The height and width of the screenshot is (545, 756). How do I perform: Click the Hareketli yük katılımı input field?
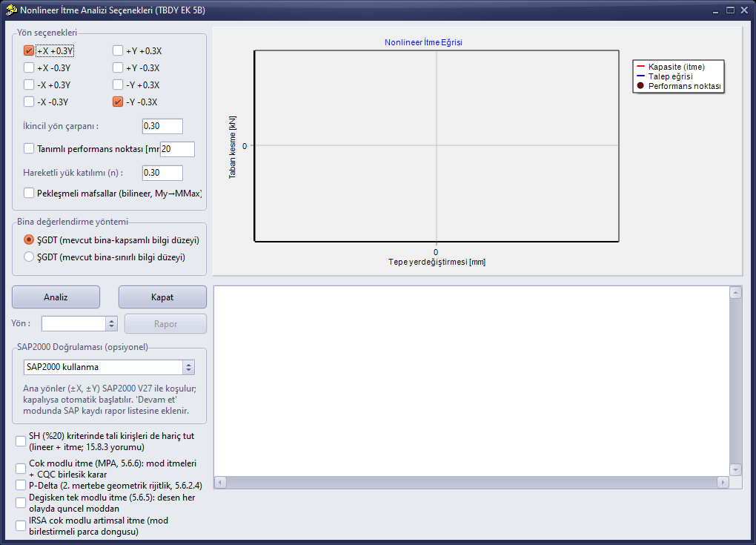click(162, 173)
